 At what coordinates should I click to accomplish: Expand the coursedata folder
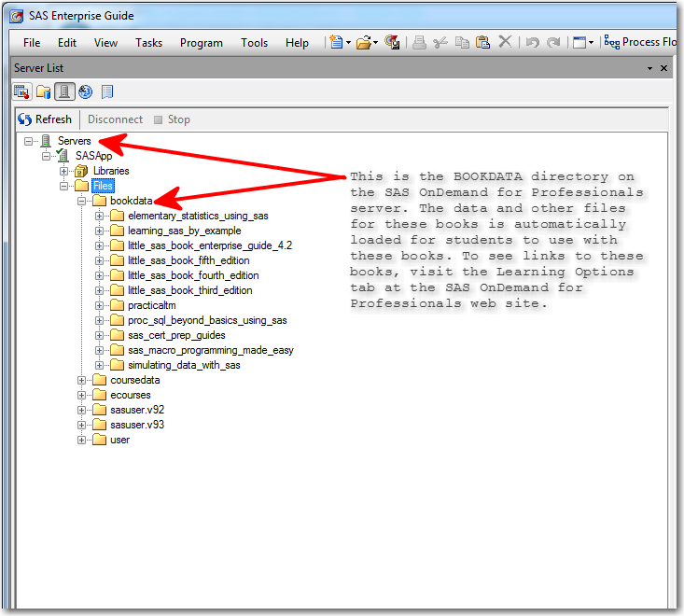81,381
